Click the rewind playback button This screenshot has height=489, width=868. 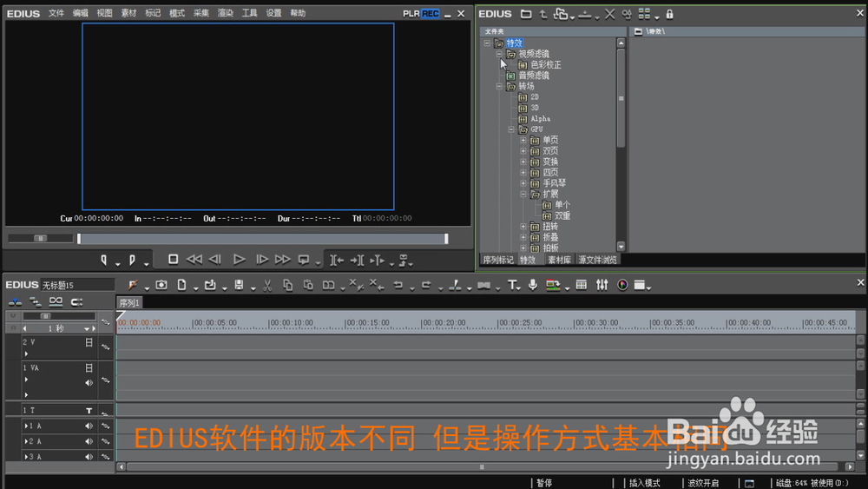(194, 259)
